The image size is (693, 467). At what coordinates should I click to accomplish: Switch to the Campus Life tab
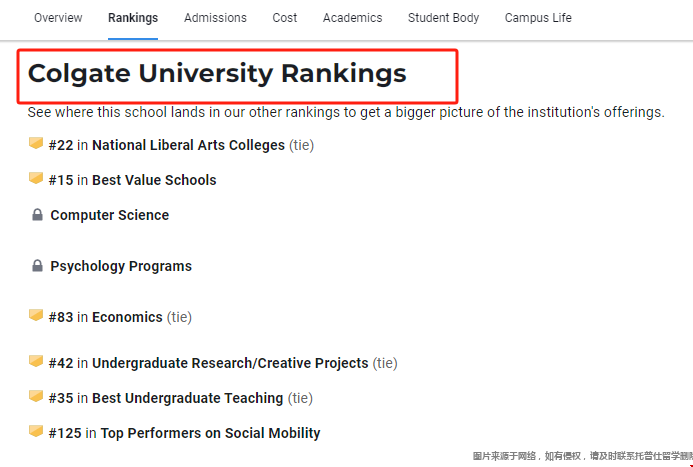click(x=538, y=18)
